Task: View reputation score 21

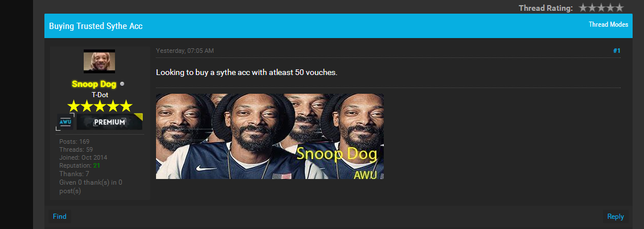Action: click(x=97, y=165)
